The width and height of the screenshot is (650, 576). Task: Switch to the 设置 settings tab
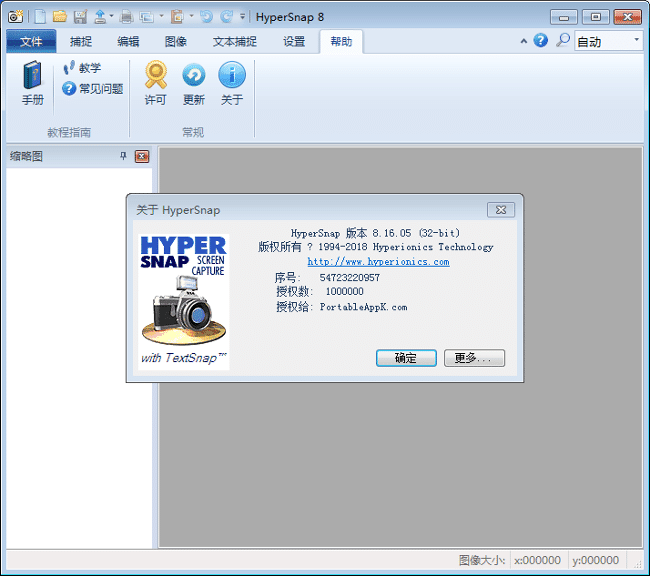tap(294, 41)
